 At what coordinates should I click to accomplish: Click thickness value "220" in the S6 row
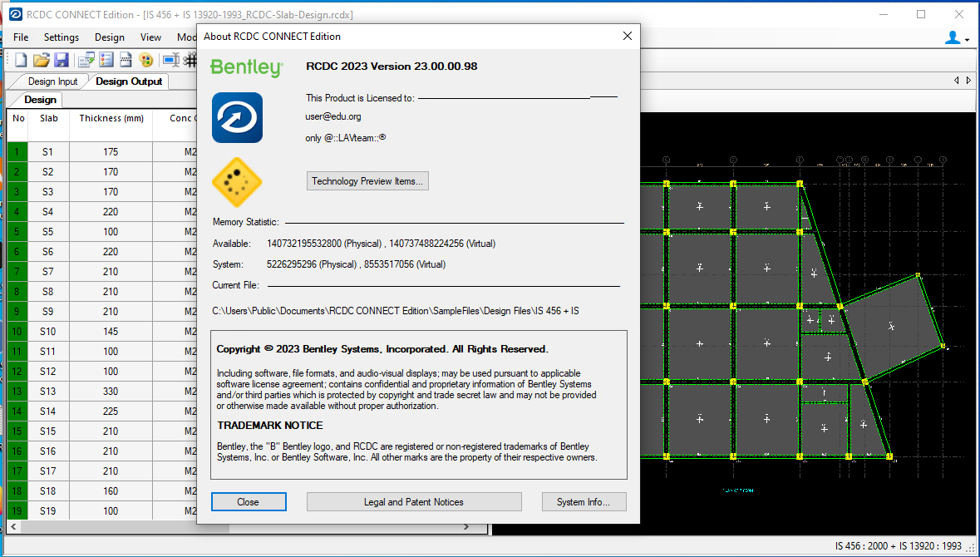tap(111, 252)
